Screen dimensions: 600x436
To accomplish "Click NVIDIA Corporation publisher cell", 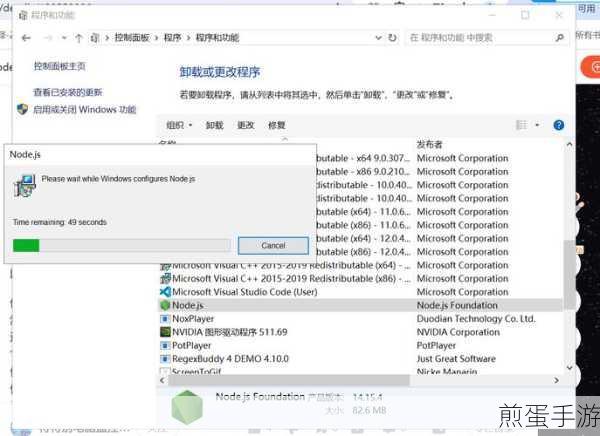I will click(458, 332).
